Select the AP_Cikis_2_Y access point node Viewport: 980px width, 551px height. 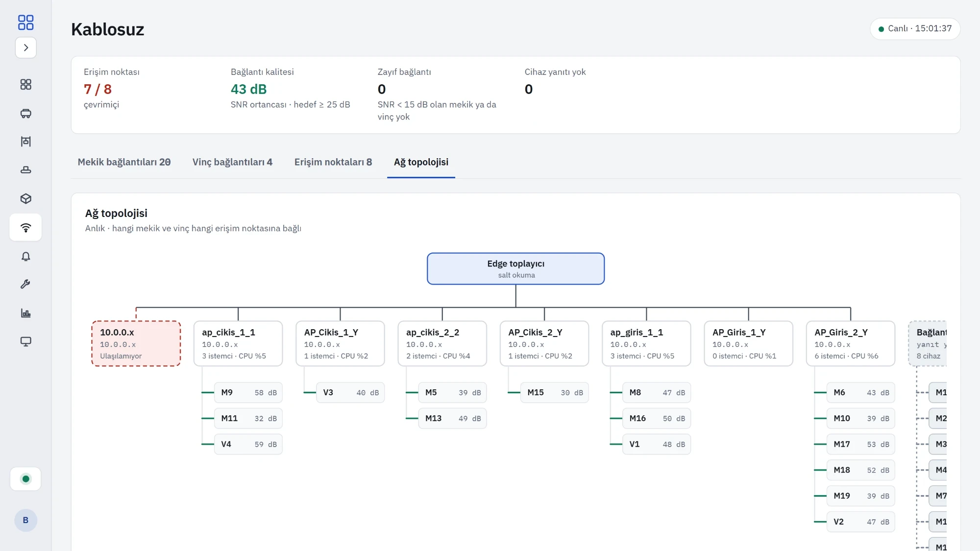[544, 343]
